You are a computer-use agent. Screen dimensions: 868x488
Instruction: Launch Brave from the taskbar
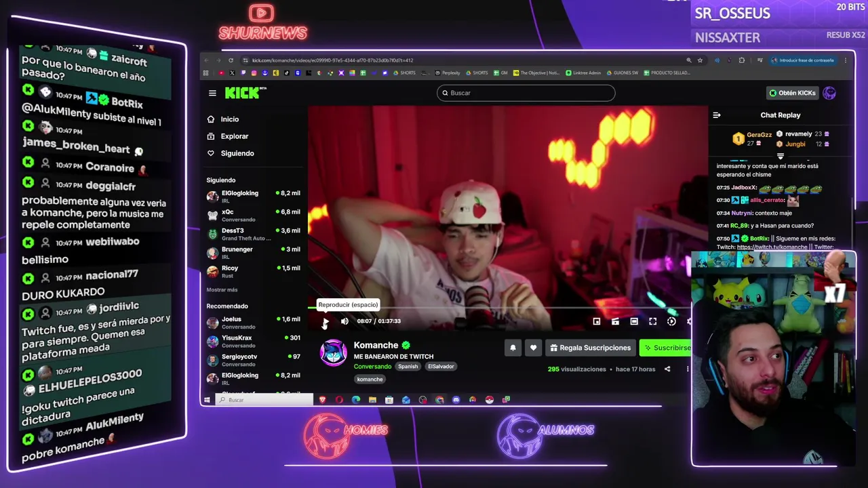(x=322, y=400)
